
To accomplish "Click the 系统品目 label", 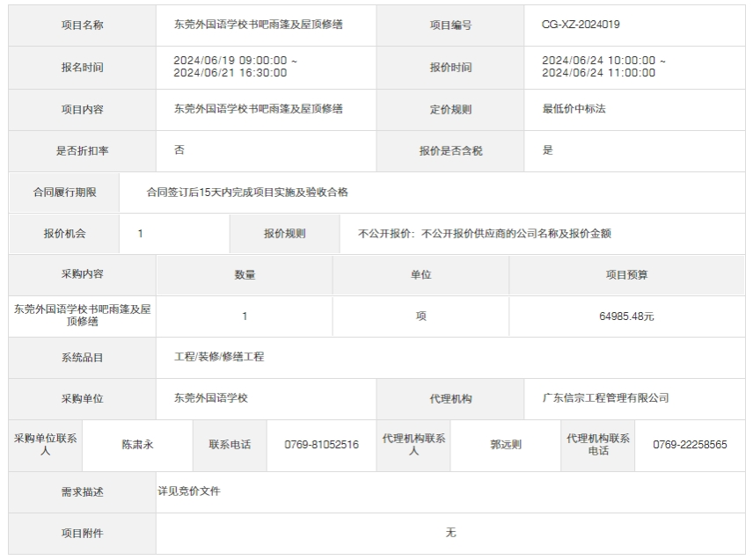I will [82, 358].
